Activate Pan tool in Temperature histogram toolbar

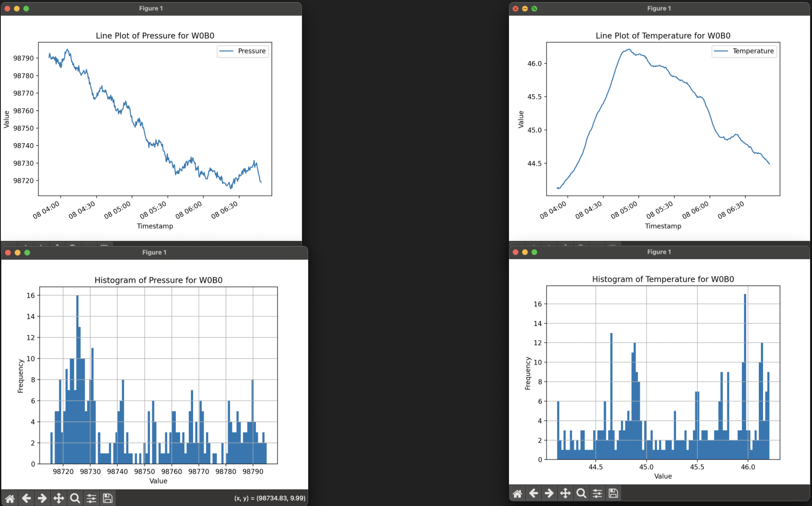(565, 493)
